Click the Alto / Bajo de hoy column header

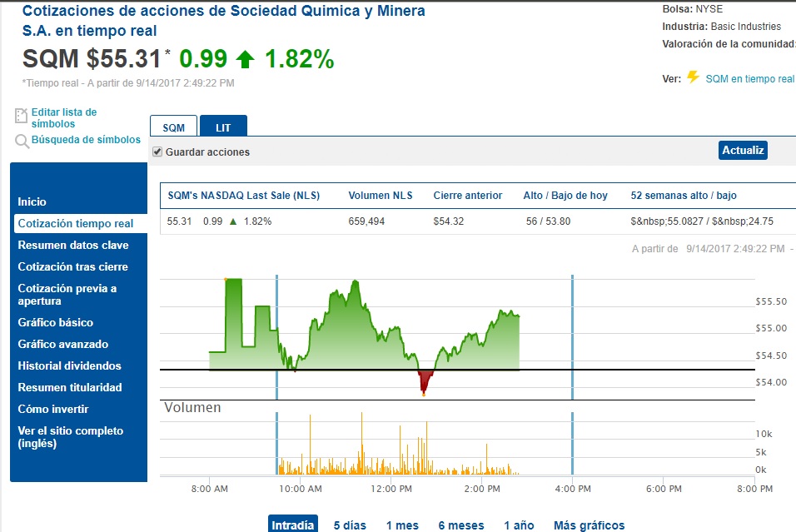(565, 196)
